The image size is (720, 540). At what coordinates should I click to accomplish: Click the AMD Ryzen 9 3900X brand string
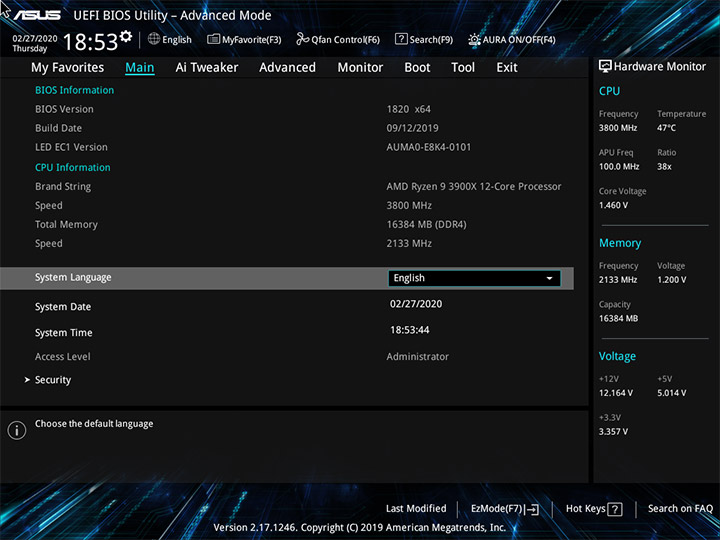pyautogui.click(x=474, y=187)
